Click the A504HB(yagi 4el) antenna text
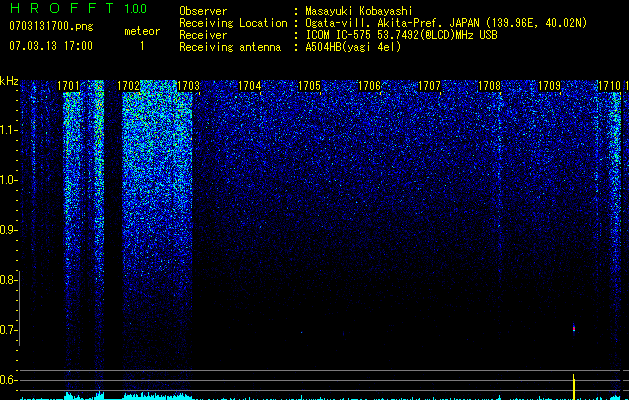This screenshot has height=400, width=629. pyautogui.click(x=353, y=47)
